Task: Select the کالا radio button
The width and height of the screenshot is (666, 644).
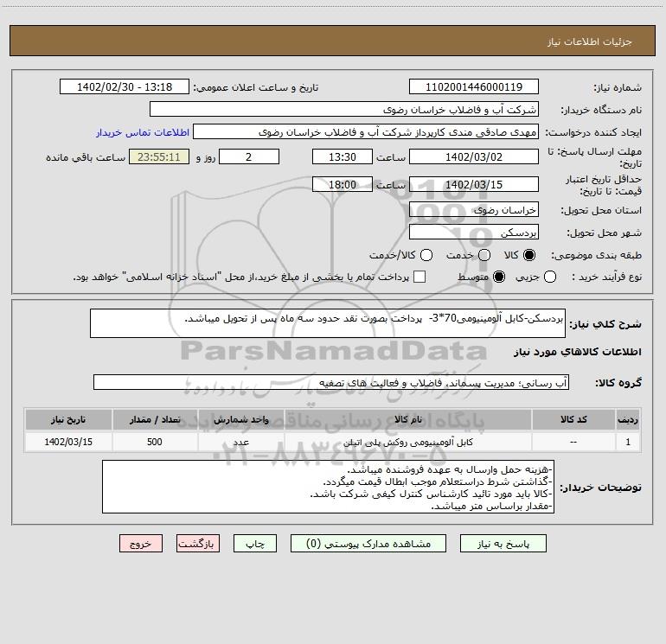Action: (x=529, y=255)
